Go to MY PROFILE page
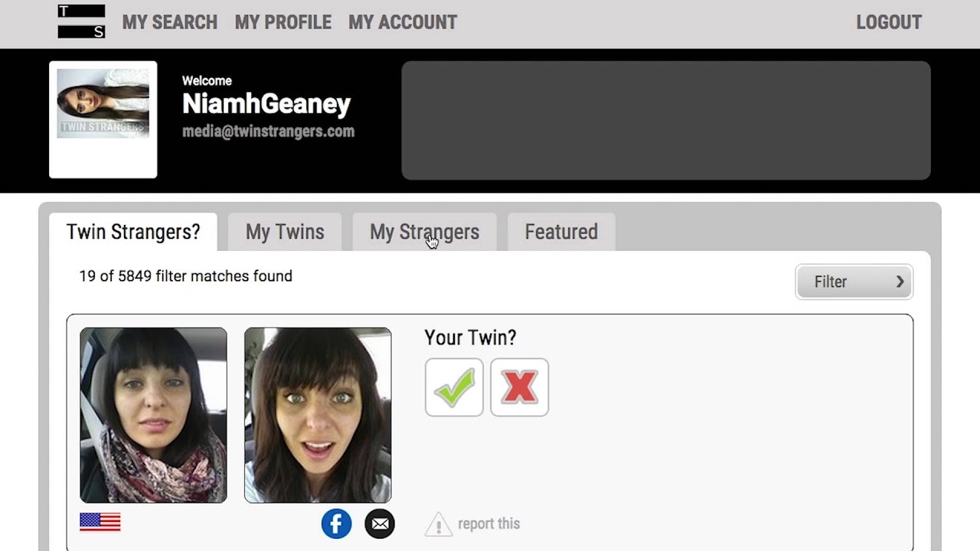Image resolution: width=980 pixels, height=551 pixels. 283,22
